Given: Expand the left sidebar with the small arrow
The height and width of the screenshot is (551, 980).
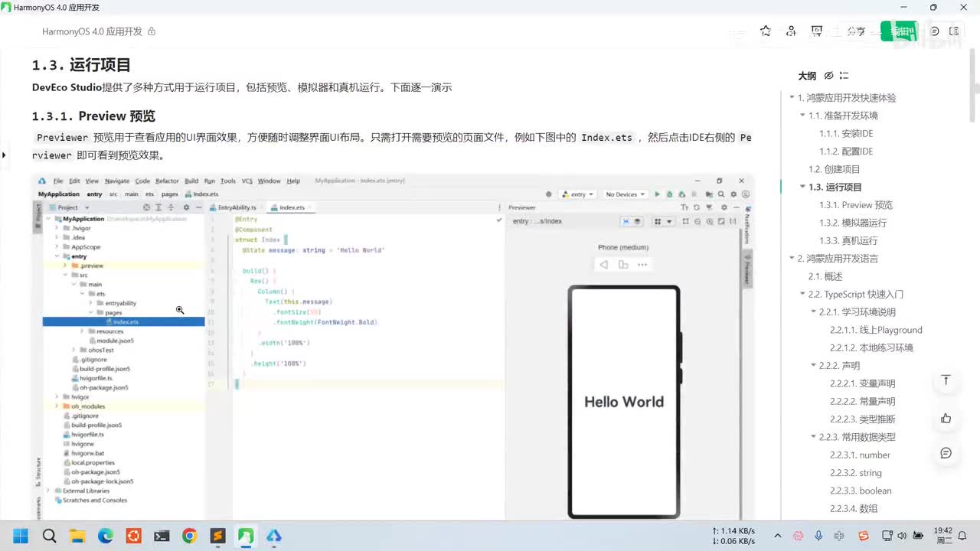Looking at the screenshot, I should pyautogui.click(x=4, y=155).
